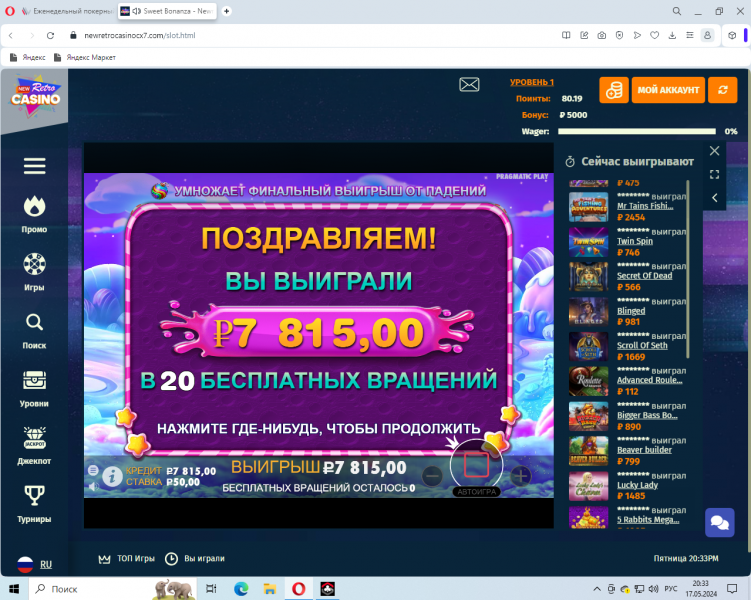Open a new browser tab
The height and width of the screenshot is (600, 751).
(x=227, y=11)
